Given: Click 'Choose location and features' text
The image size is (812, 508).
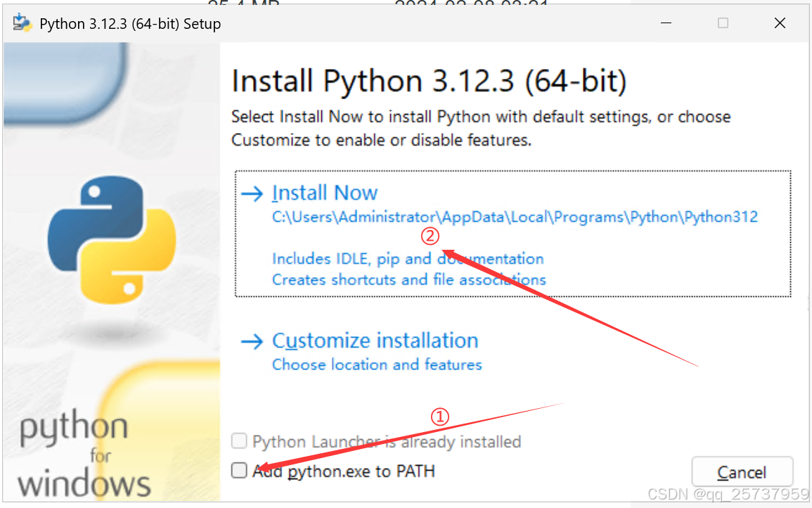Looking at the screenshot, I should (x=377, y=364).
